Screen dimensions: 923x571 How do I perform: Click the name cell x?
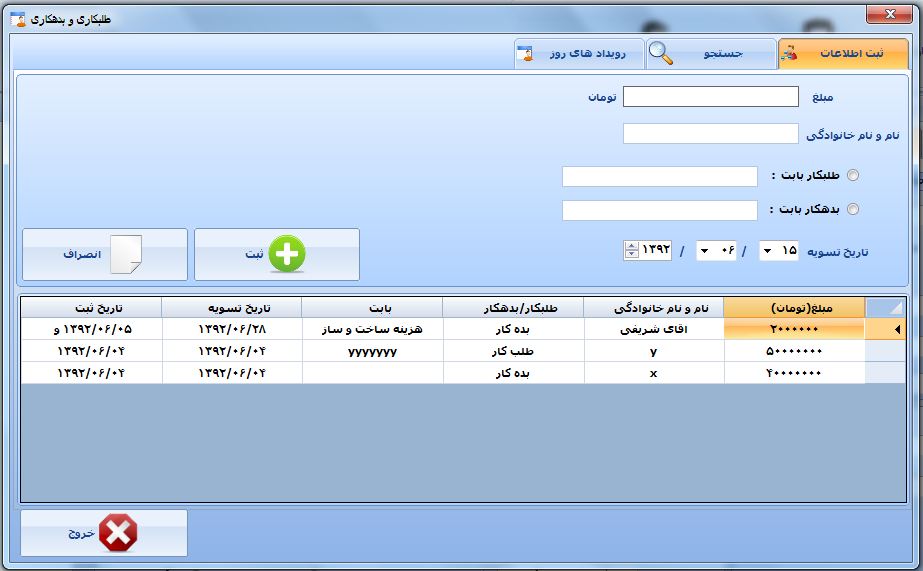coord(654,373)
